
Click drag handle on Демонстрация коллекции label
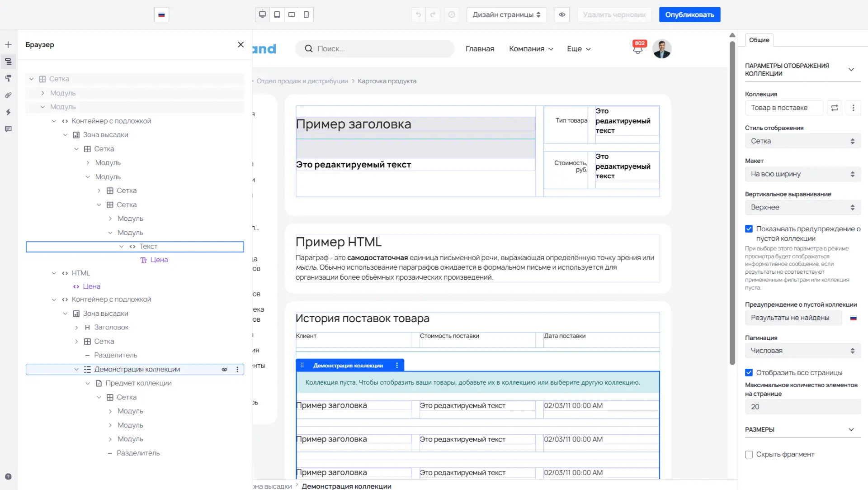302,366
